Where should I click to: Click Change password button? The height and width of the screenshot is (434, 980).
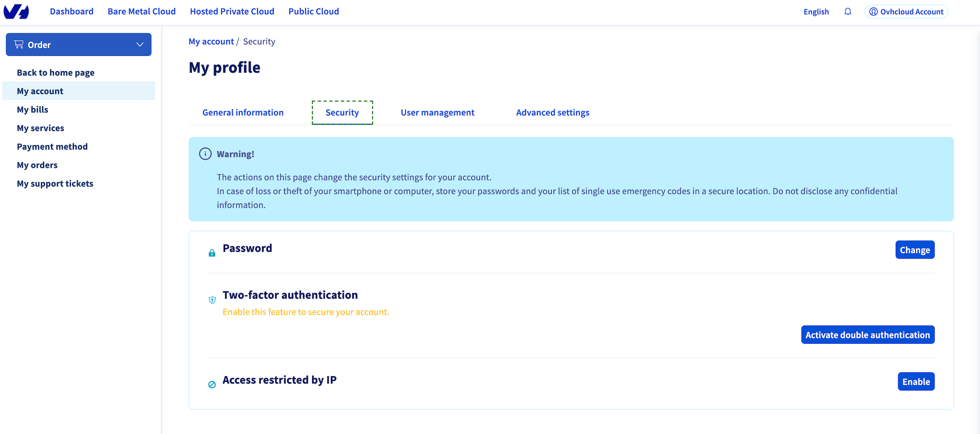coord(915,250)
